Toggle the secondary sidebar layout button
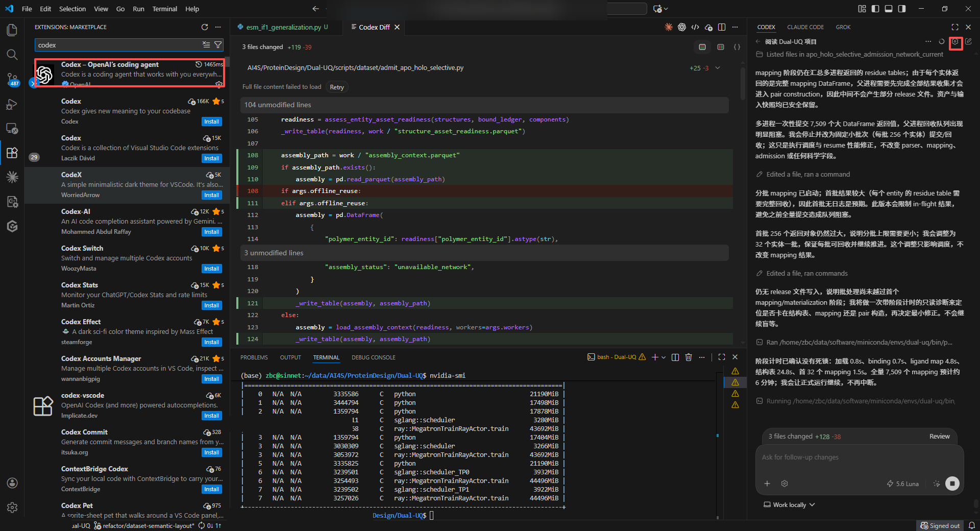 902,9
